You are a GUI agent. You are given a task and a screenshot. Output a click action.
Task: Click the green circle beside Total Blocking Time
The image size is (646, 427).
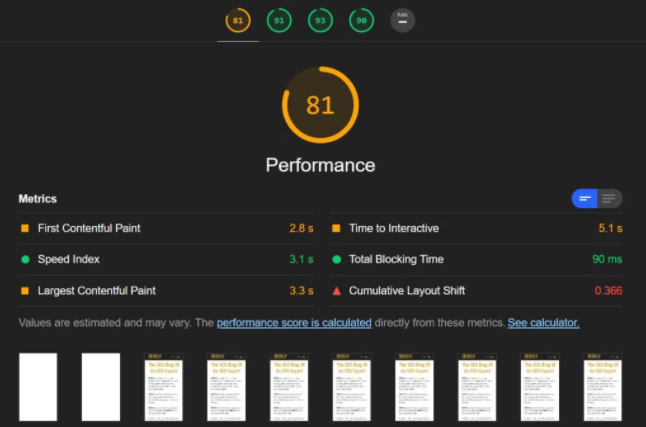coord(337,259)
